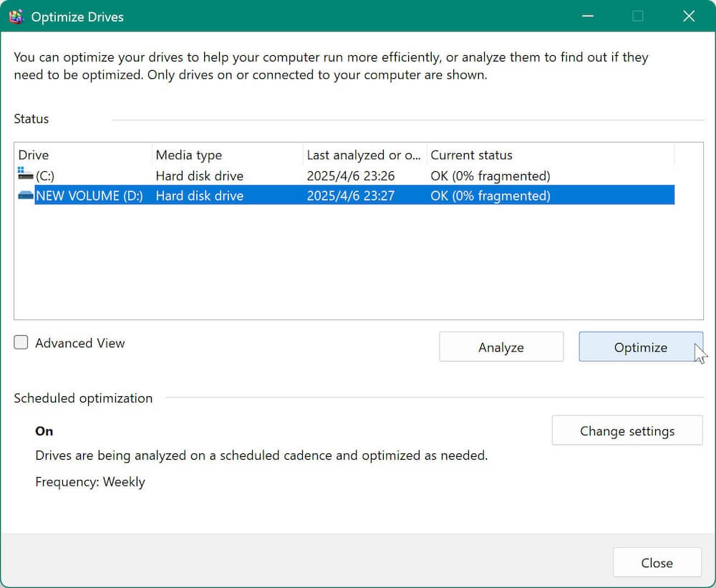The image size is (716, 588).
Task: Click the NEW VOLUME (D:) drive icon
Action: click(26, 195)
